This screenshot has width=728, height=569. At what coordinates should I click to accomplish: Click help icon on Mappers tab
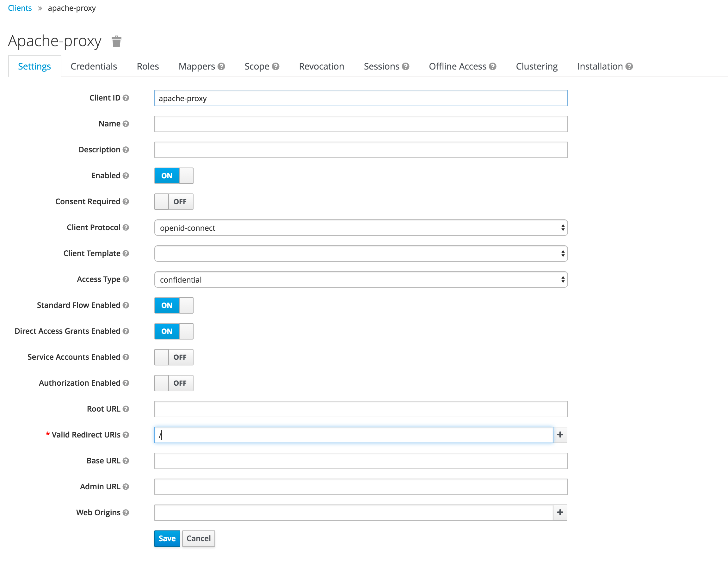click(x=221, y=67)
